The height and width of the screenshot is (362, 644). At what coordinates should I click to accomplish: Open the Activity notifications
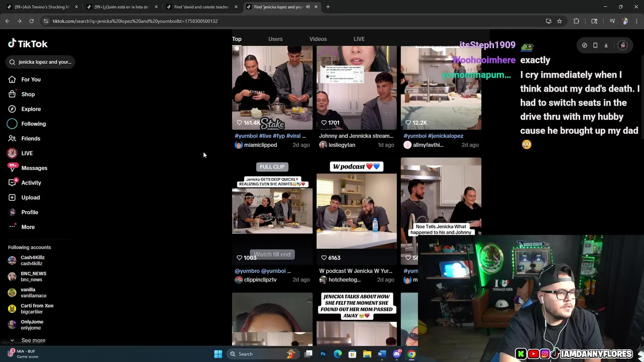[24, 183]
